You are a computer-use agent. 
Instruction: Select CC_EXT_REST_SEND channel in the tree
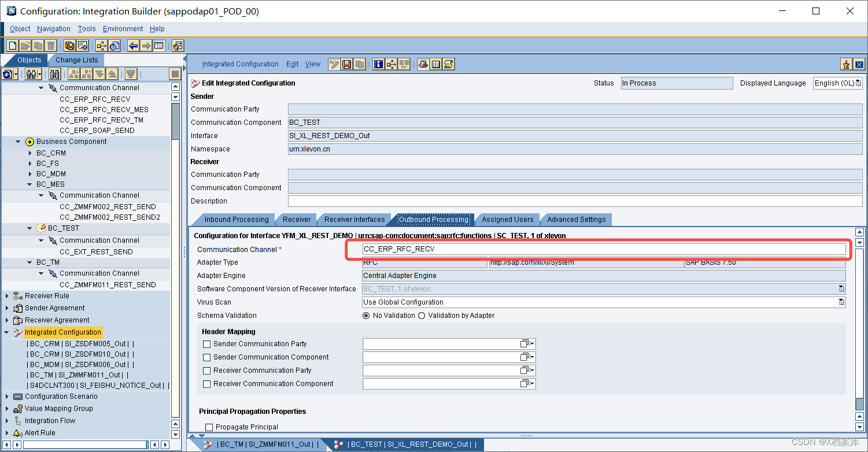96,252
